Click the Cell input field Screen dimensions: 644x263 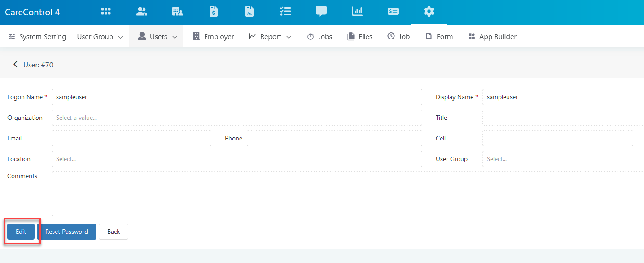(558, 138)
